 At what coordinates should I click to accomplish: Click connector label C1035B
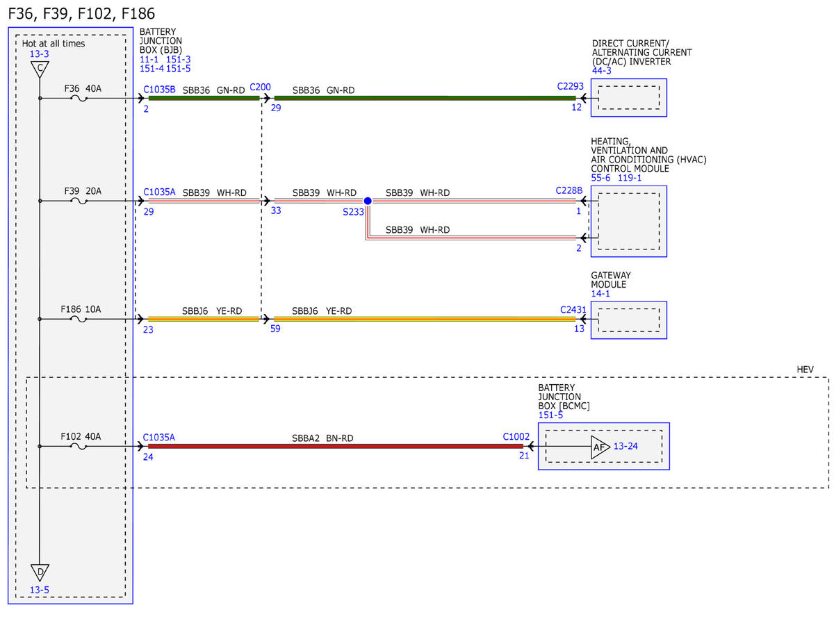point(159,90)
